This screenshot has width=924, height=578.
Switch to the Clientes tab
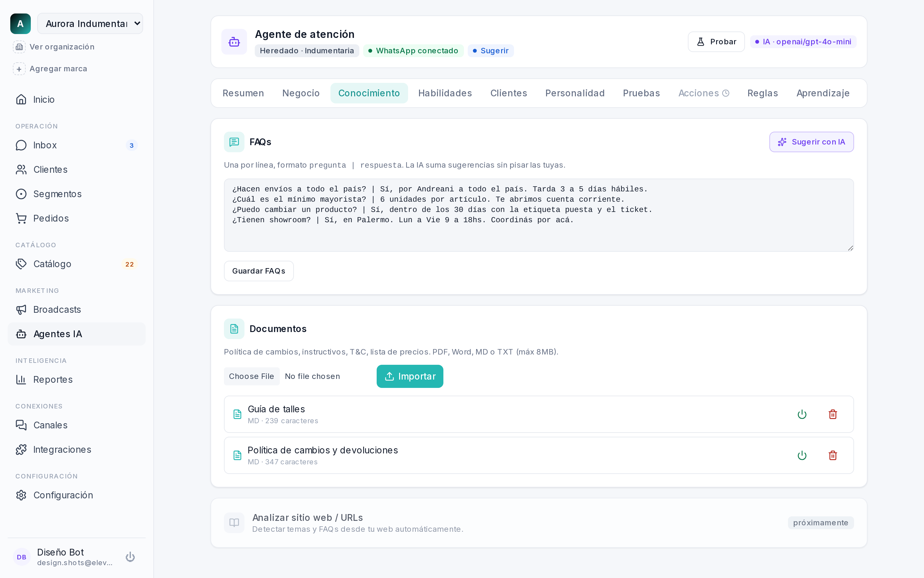(x=509, y=93)
